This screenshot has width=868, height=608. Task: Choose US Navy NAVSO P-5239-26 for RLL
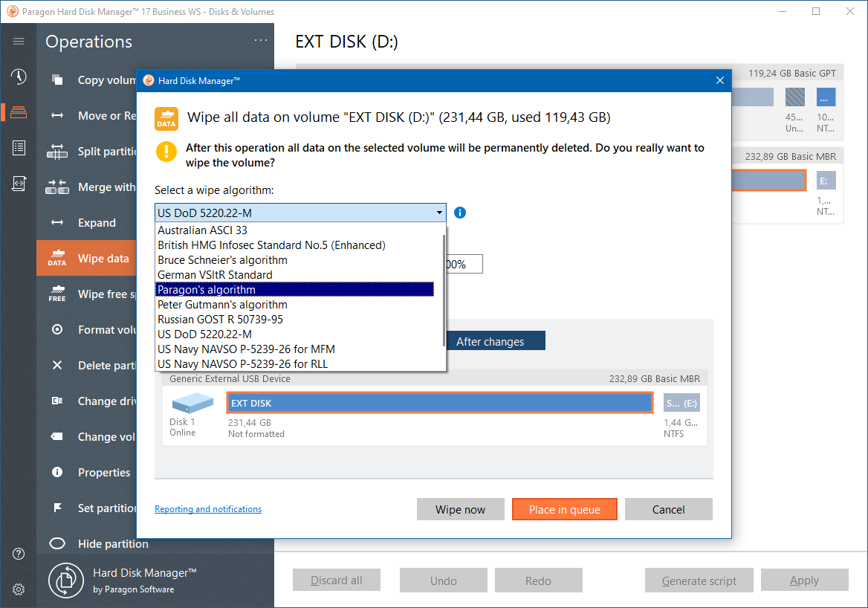(294, 363)
